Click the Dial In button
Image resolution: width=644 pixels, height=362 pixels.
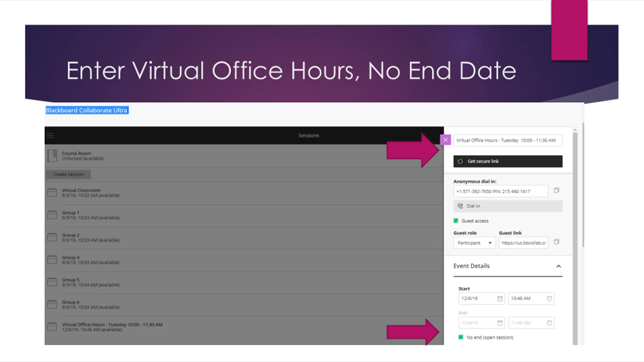[508, 206]
